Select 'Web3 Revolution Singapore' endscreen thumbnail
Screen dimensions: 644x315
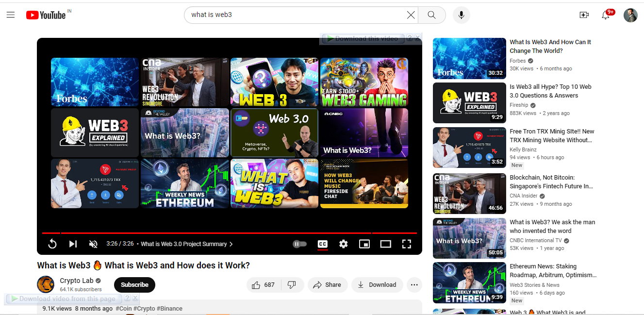[185, 83]
